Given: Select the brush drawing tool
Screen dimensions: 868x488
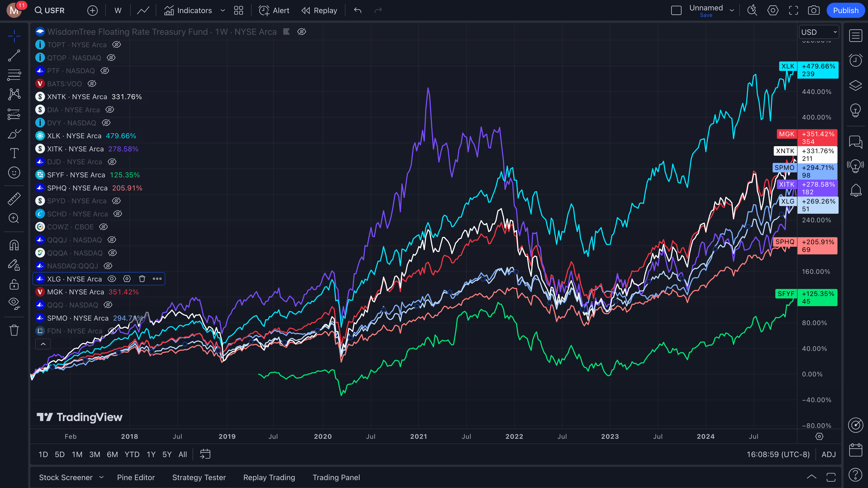Looking at the screenshot, I should point(14,134).
